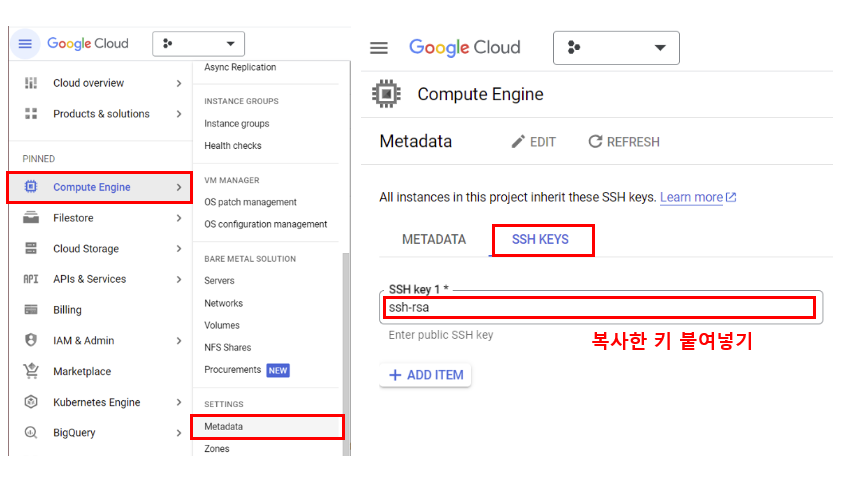Screen dimensions: 844x480
Task: Click the circular arrow refresh icon
Action: pos(595,142)
